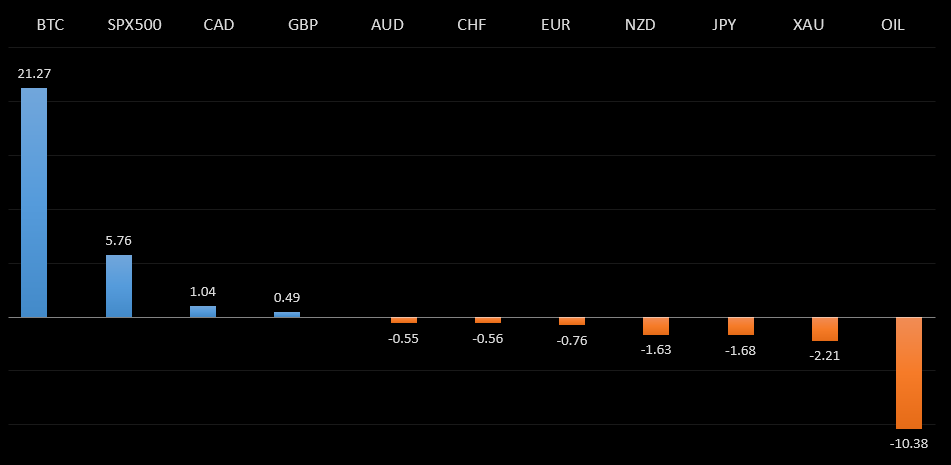Select the orange XAU bar
The width and height of the screenshot is (951, 465).
click(825, 329)
